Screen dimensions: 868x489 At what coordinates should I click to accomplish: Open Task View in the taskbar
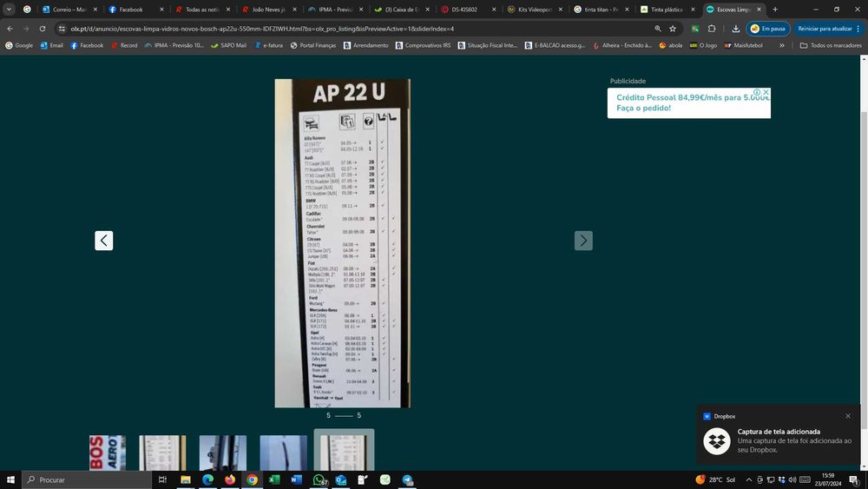point(162,479)
